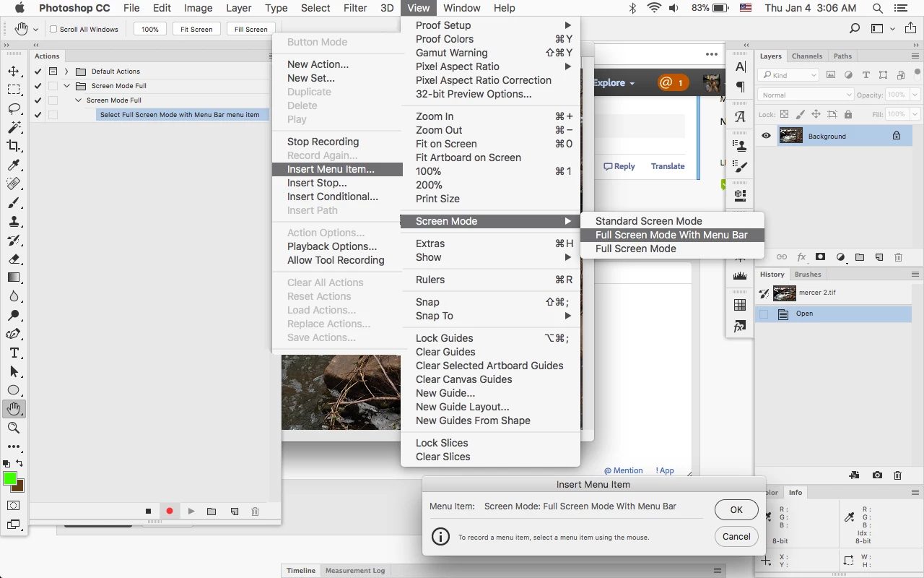Collapse the Screen Mode Full folder set
Viewport: 924px width, 578px height.
tap(66, 85)
